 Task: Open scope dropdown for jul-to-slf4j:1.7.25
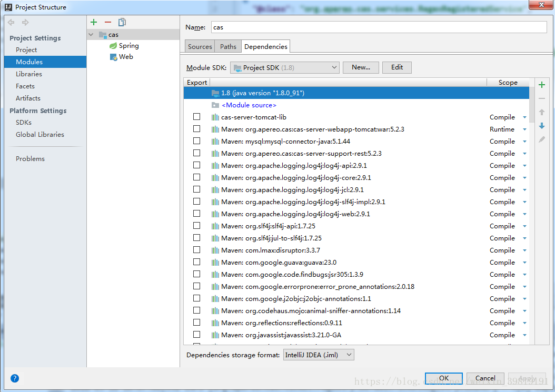click(524, 238)
